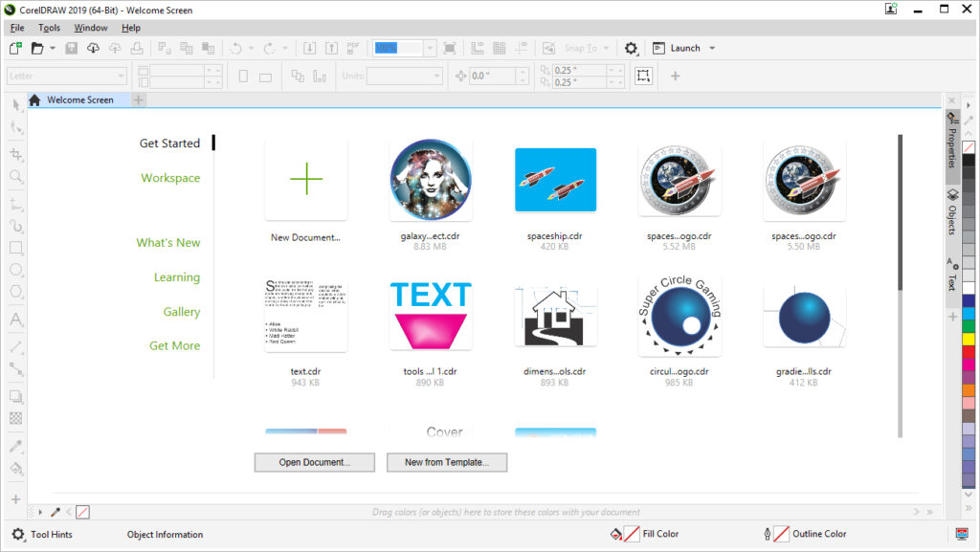Select the Pick tool
Screen dimensions: 980x552
(x=15, y=105)
